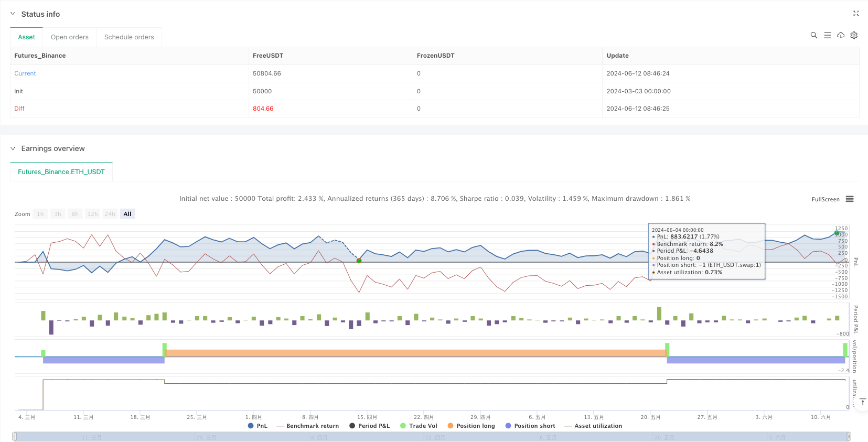Click the orange Position long bar
Viewport: 868px width, 442px height.
coord(416,353)
